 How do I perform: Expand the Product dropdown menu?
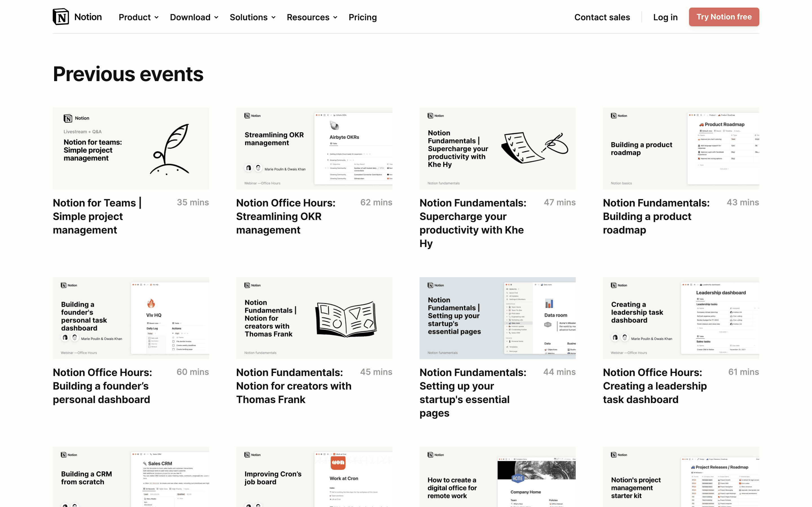tap(138, 17)
